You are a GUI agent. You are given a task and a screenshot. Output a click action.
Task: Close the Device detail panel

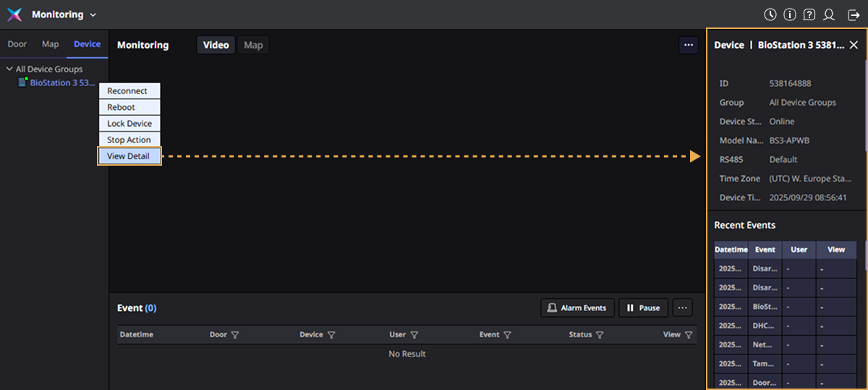854,45
